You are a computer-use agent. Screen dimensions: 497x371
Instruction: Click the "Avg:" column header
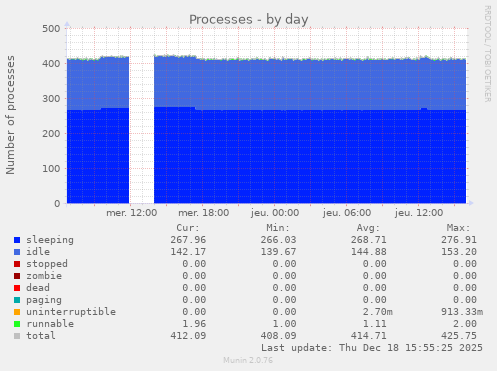point(368,228)
